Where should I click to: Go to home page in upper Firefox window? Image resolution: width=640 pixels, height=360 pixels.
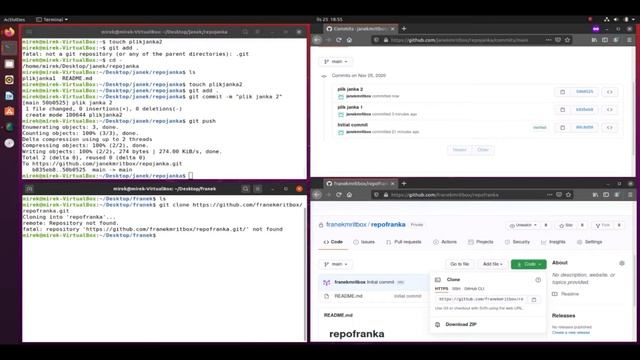click(x=349, y=40)
